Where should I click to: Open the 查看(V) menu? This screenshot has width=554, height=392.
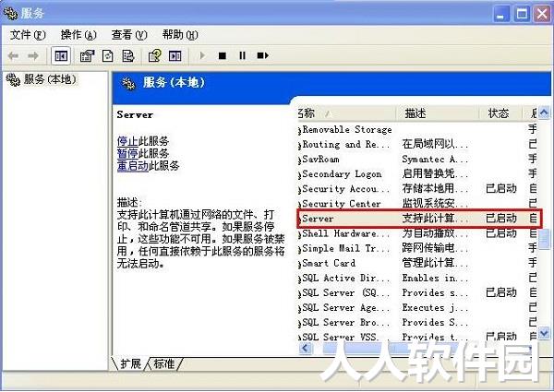(x=129, y=34)
